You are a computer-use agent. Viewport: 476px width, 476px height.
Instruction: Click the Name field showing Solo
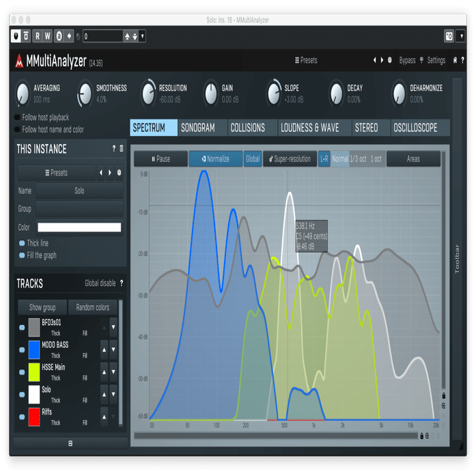point(79,191)
